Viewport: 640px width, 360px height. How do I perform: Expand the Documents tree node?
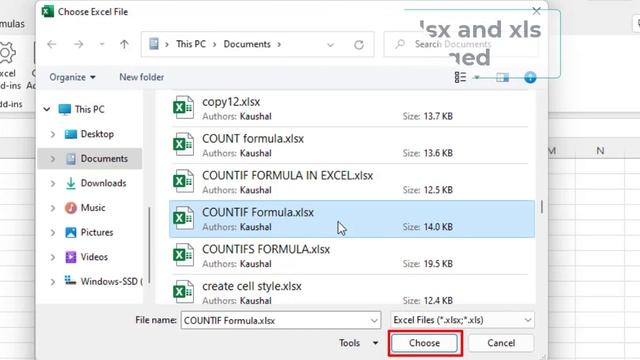pos(53,158)
